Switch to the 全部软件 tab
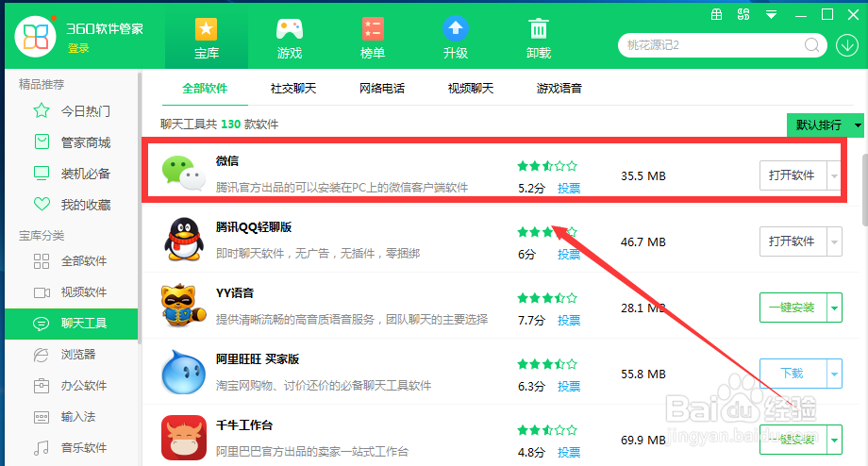Screen dimensions: 868x466 pos(205,89)
